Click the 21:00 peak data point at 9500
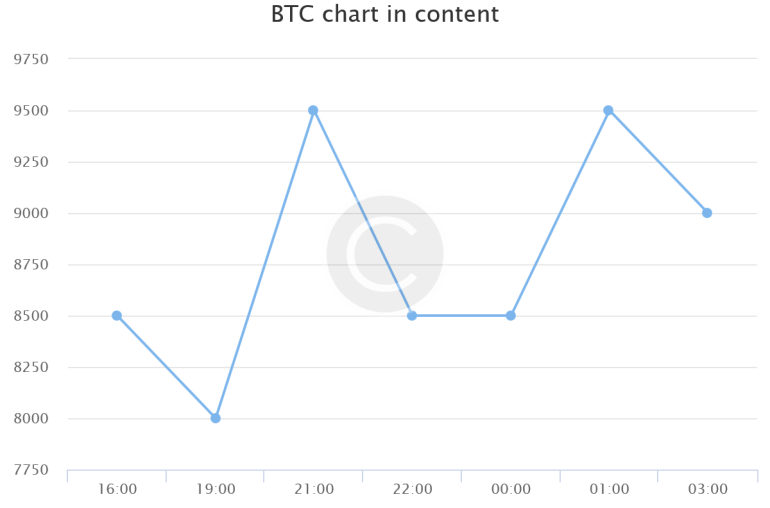The height and width of the screenshot is (508, 770). click(313, 110)
